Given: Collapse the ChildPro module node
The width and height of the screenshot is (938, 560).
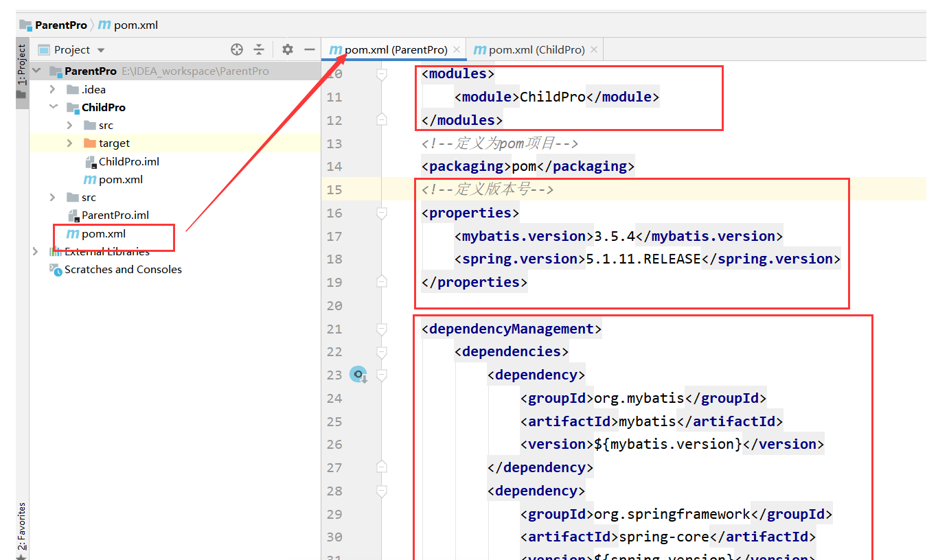Looking at the screenshot, I should click(53, 108).
